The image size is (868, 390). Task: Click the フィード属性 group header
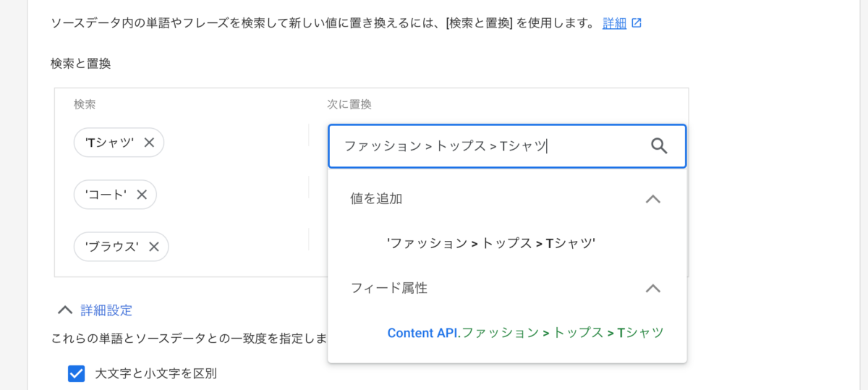pos(507,288)
